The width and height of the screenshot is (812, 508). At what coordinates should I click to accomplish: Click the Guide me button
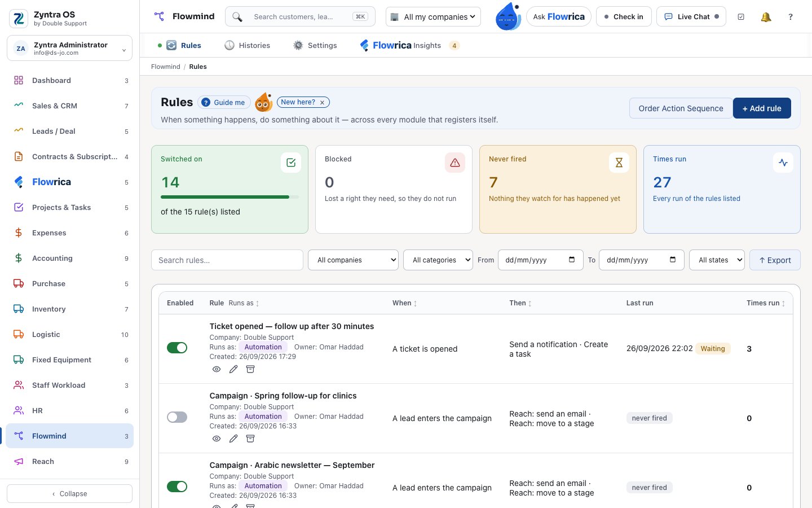[224, 103]
